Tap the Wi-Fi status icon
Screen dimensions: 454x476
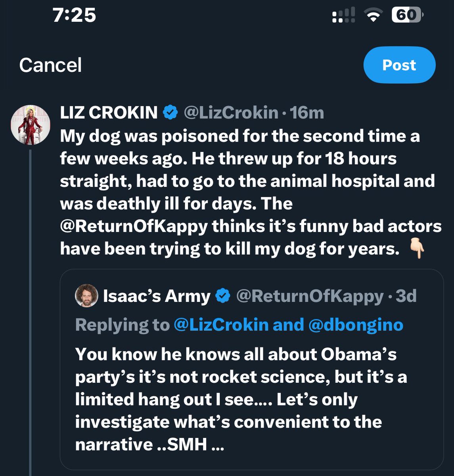(x=372, y=16)
